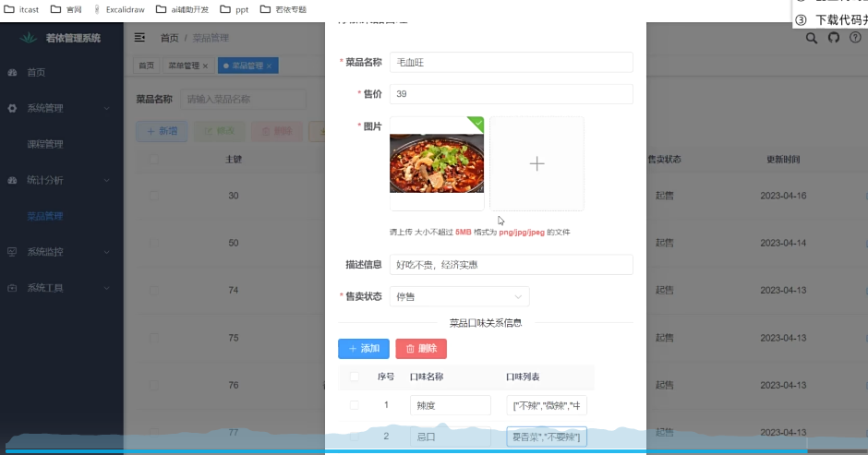
Task: Open 菜品管理 in the sidebar menu
Action: coord(45,217)
